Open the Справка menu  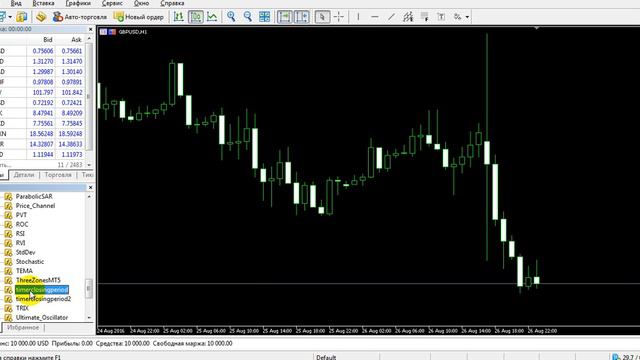tap(172, 3)
